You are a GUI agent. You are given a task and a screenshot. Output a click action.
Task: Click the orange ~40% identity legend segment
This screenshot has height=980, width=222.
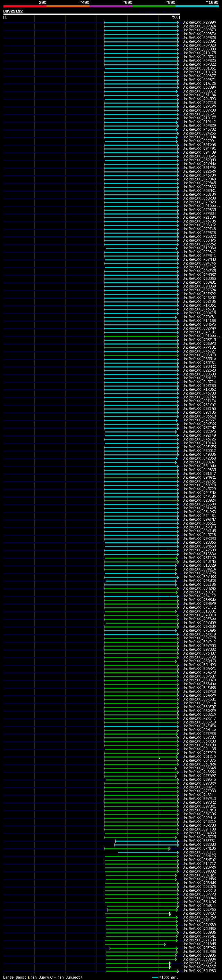(x=68, y=6)
